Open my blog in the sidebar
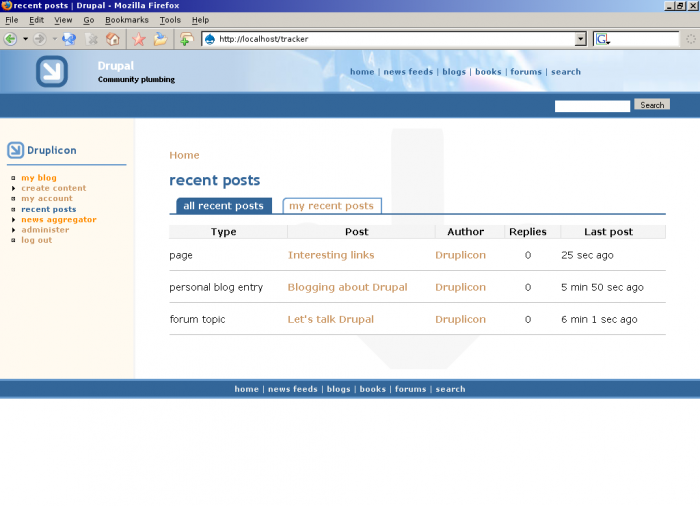The height and width of the screenshot is (506, 700). pos(39,178)
